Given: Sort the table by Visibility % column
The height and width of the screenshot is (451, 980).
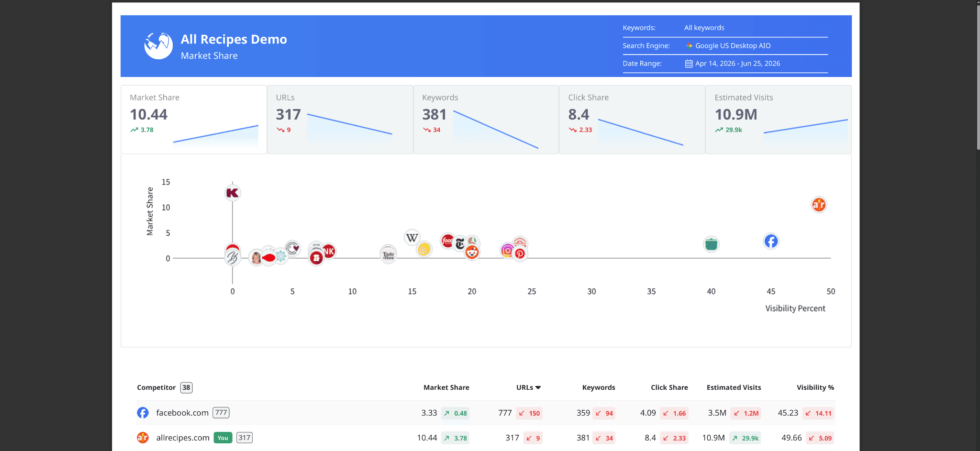Looking at the screenshot, I should [x=815, y=387].
